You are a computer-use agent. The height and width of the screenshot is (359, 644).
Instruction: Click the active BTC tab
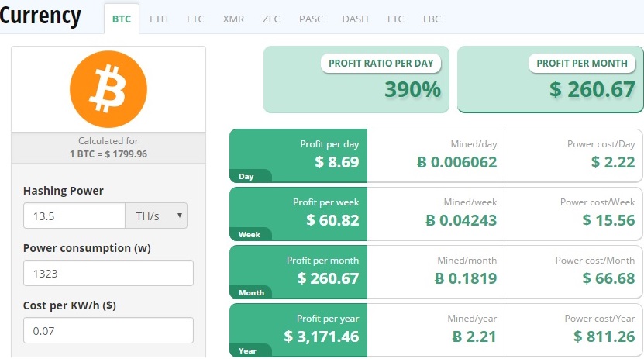(122, 19)
